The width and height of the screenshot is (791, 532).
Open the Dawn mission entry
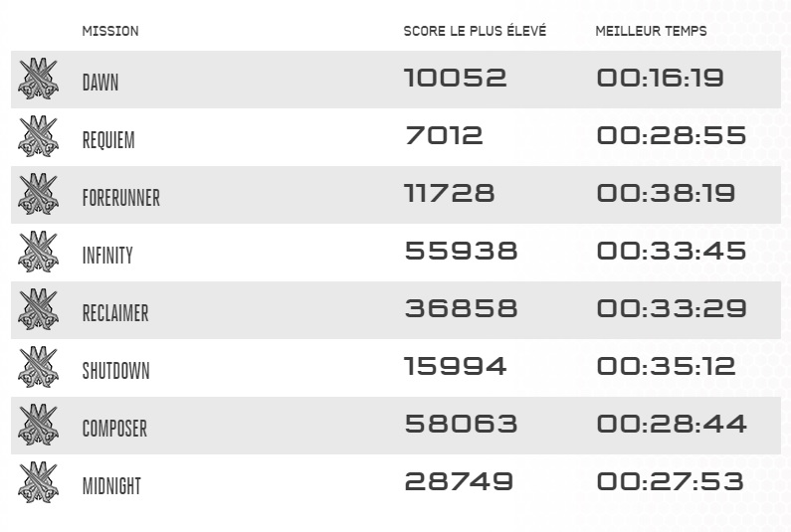[100, 83]
